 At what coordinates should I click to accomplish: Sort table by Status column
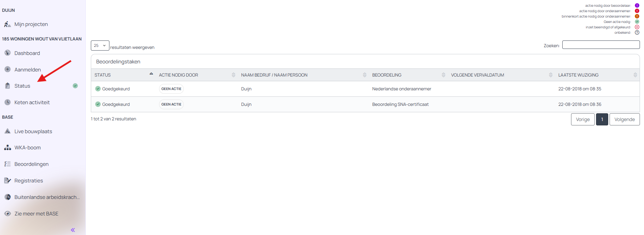[x=103, y=75]
